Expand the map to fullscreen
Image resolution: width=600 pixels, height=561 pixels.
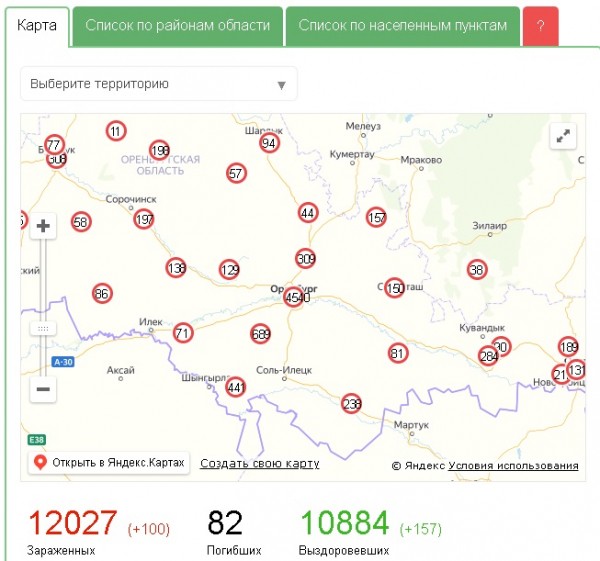click(x=563, y=136)
